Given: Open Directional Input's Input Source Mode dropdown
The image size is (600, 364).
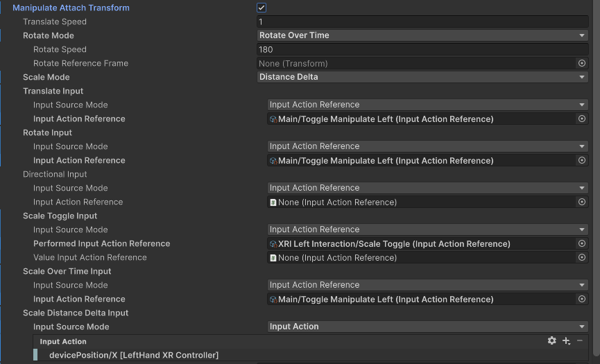Looking at the screenshot, I should (x=427, y=188).
